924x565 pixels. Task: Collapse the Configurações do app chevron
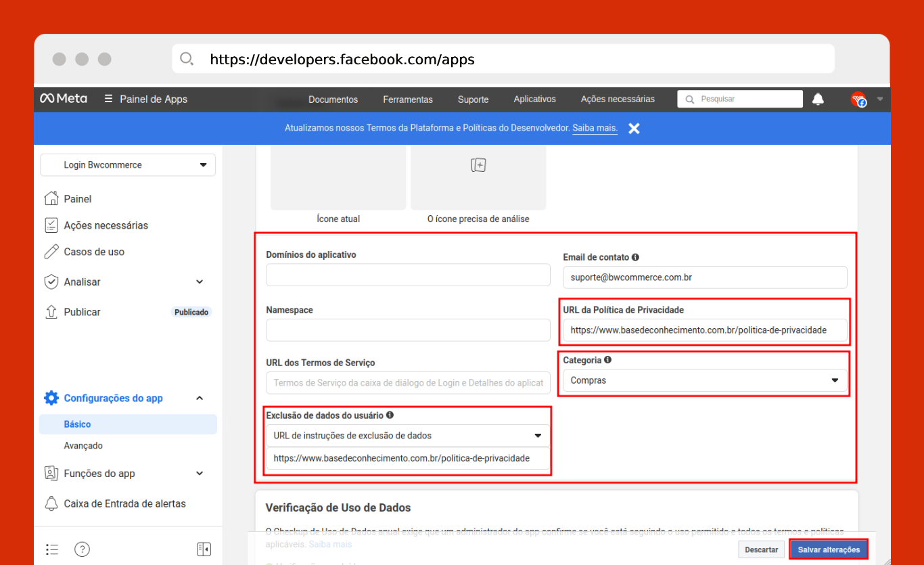200,398
